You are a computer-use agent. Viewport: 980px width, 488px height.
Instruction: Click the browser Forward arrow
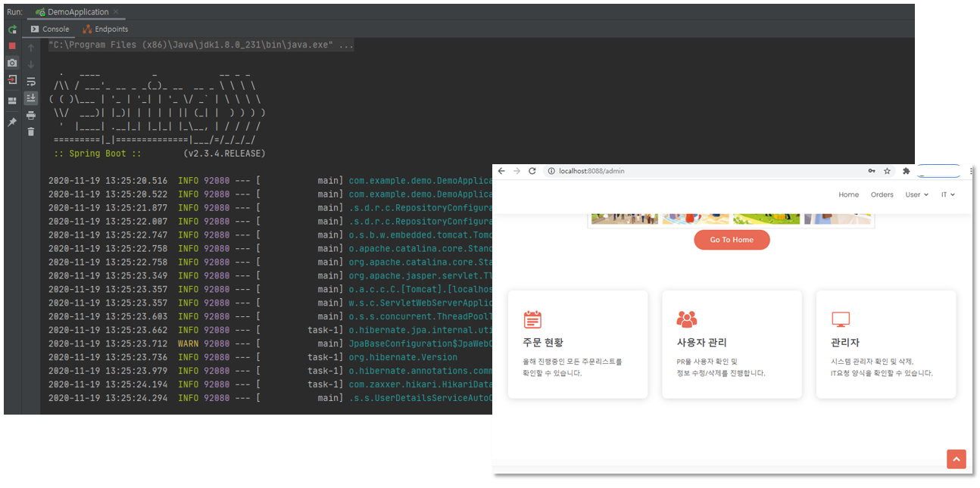517,172
